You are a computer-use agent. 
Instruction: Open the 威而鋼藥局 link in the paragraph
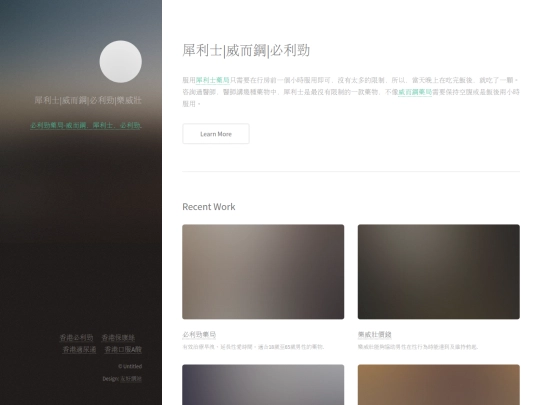pos(415,92)
